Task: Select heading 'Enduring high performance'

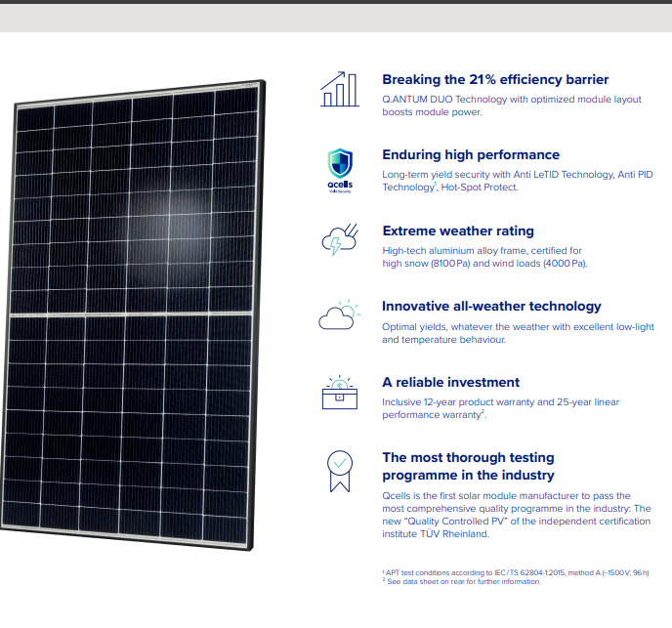Action: (471, 154)
